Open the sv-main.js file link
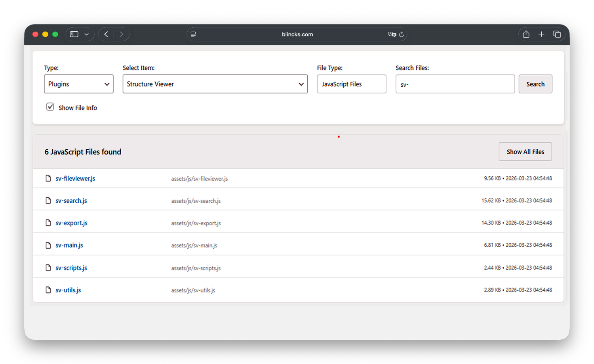The image size is (594, 364). coord(69,245)
